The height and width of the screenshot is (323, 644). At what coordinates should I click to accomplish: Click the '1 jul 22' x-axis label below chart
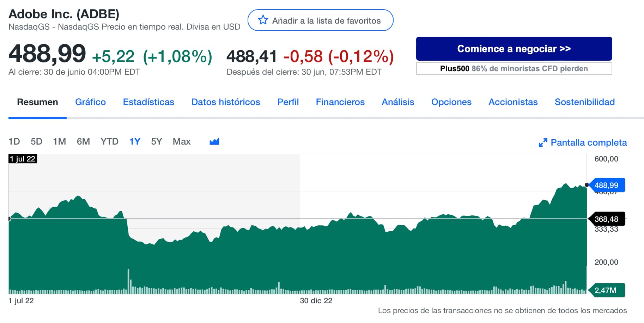(21, 301)
